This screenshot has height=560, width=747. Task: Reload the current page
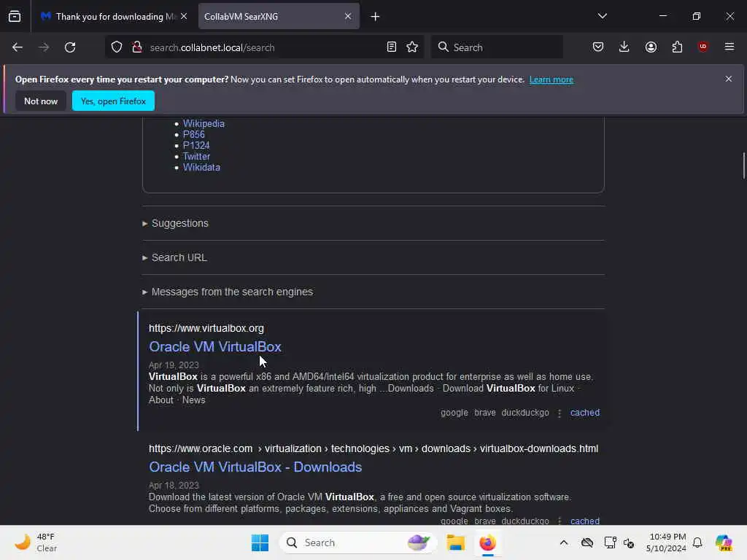click(x=70, y=47)
